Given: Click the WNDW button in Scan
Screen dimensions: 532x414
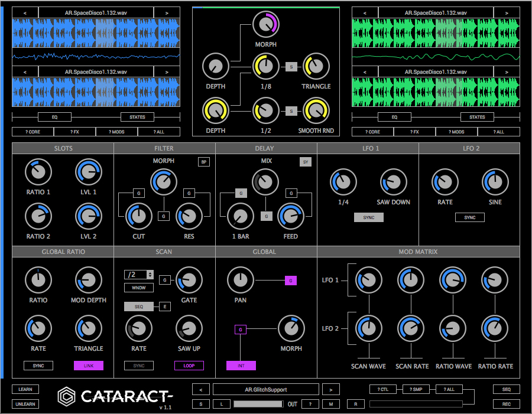Looking at the screenshot, I should point(139,288).
